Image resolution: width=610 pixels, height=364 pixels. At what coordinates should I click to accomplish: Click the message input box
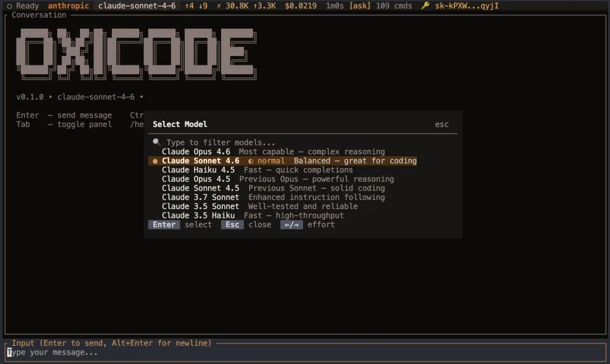point(305,353)
